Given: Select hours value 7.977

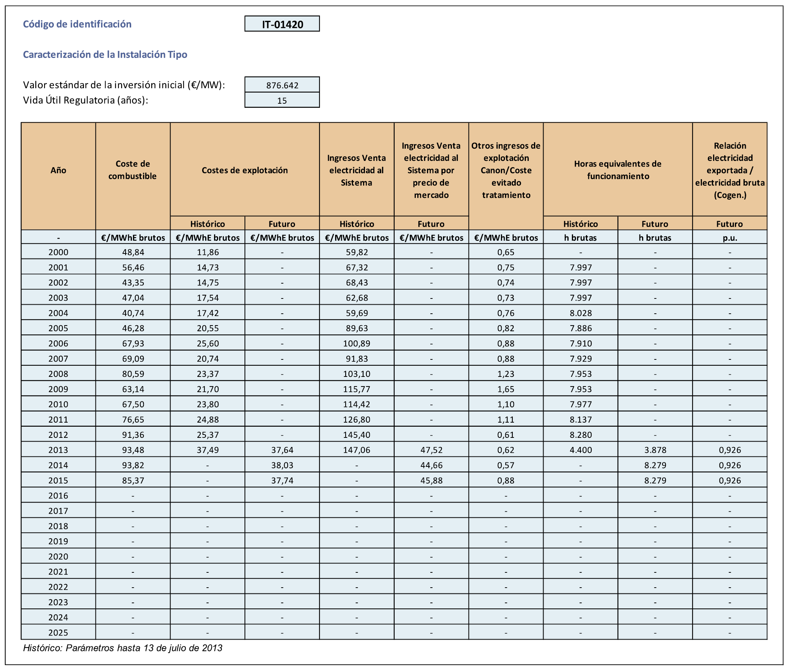Looking at the screenshot, I should [580, 404].
